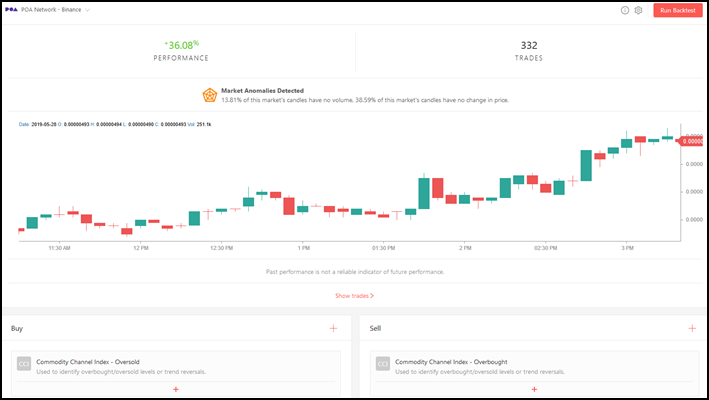
Task: Click the 12 PM label on time axis
Action: pos(141,248)
